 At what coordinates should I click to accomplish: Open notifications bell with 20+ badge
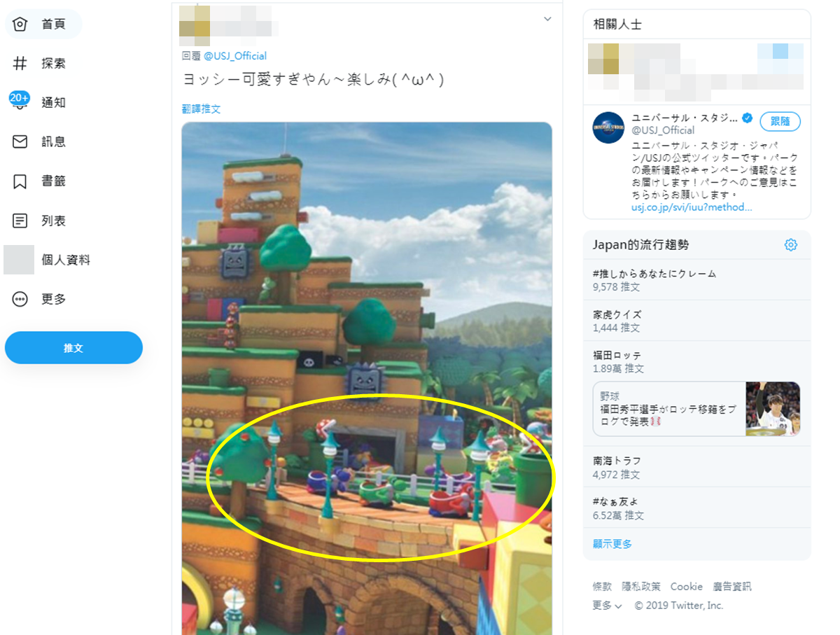click(20, 101)
